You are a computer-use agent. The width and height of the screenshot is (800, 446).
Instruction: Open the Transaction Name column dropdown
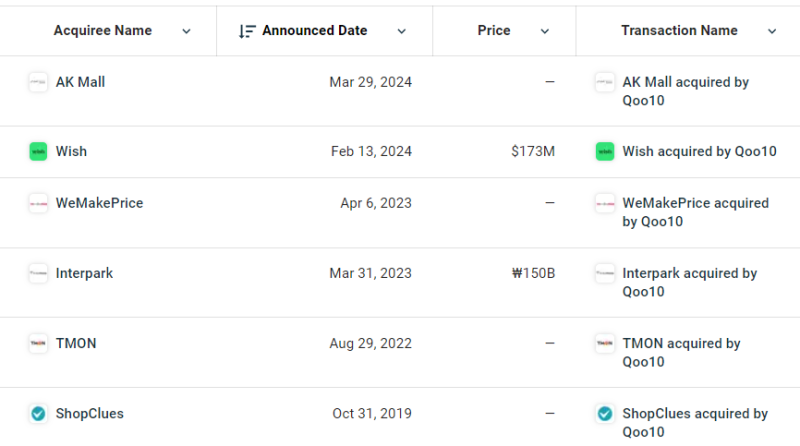[x=772, y=31]
